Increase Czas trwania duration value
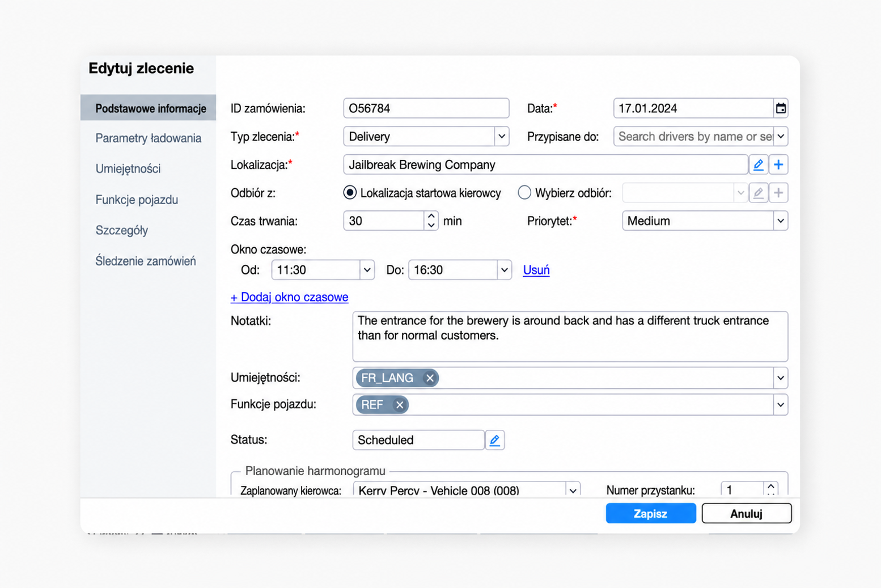 tap(431, 216)
